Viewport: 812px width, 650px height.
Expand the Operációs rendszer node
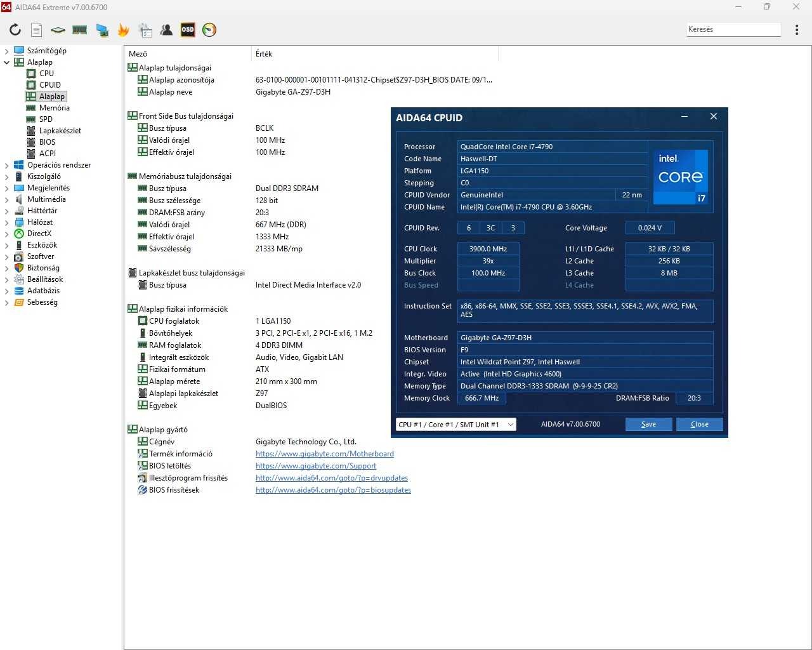click(x=6, y=165)
